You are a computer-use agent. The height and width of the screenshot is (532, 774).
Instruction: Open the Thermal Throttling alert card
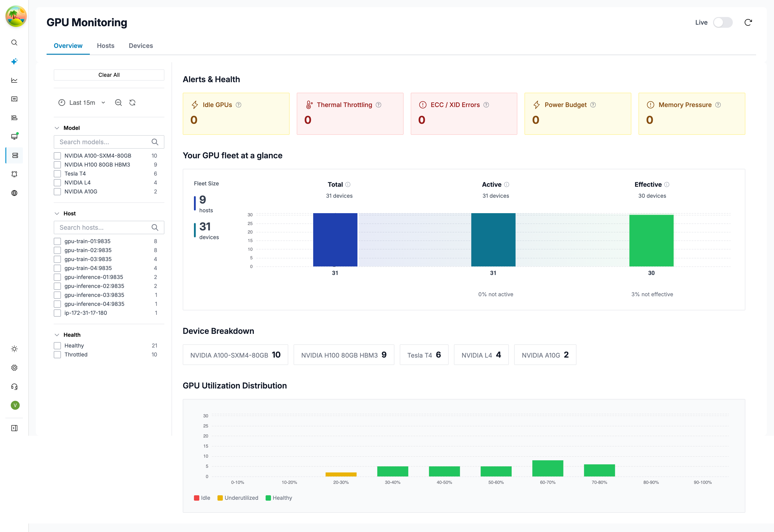click(350, 114)
